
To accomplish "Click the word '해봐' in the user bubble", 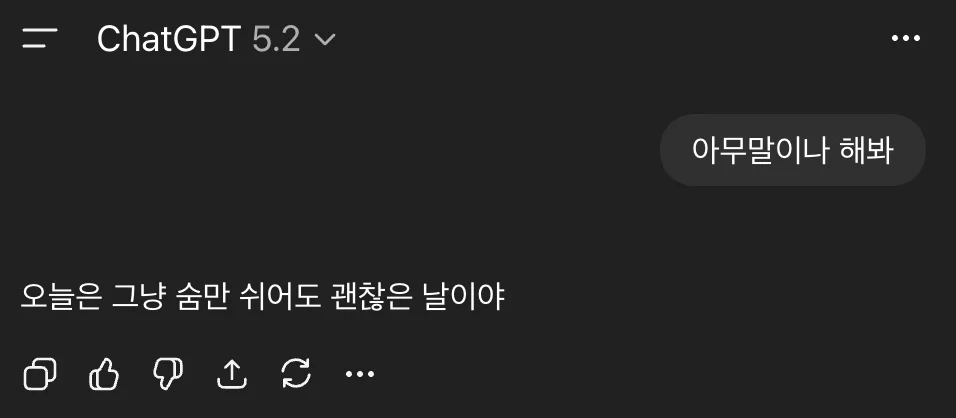I will (x=866, y=150).
